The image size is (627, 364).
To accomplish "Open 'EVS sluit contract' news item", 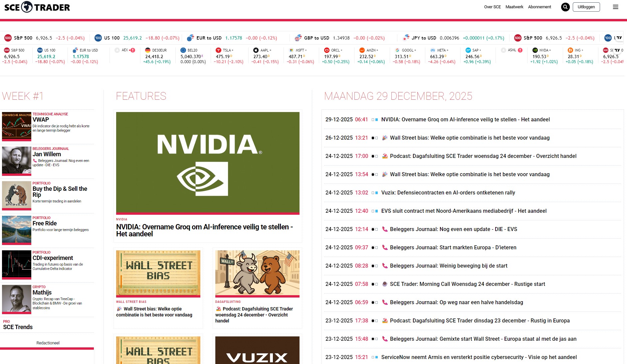I will click(x=464, y=211).
